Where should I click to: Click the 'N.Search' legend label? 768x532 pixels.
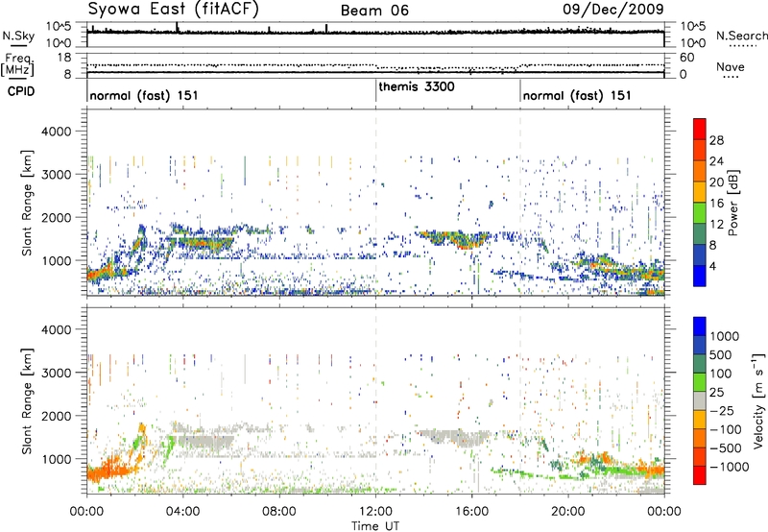[741, 36]
